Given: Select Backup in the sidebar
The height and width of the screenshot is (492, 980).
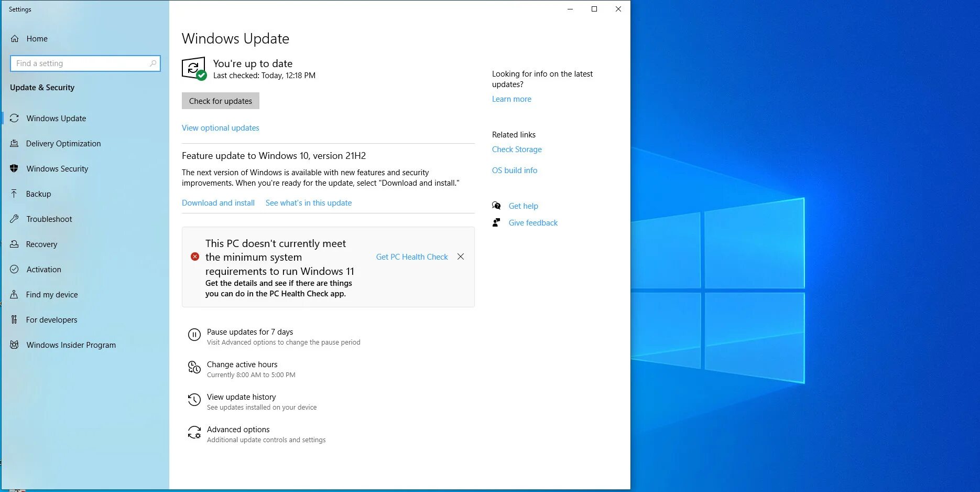Looking at the screenshot, I should 39,194.
